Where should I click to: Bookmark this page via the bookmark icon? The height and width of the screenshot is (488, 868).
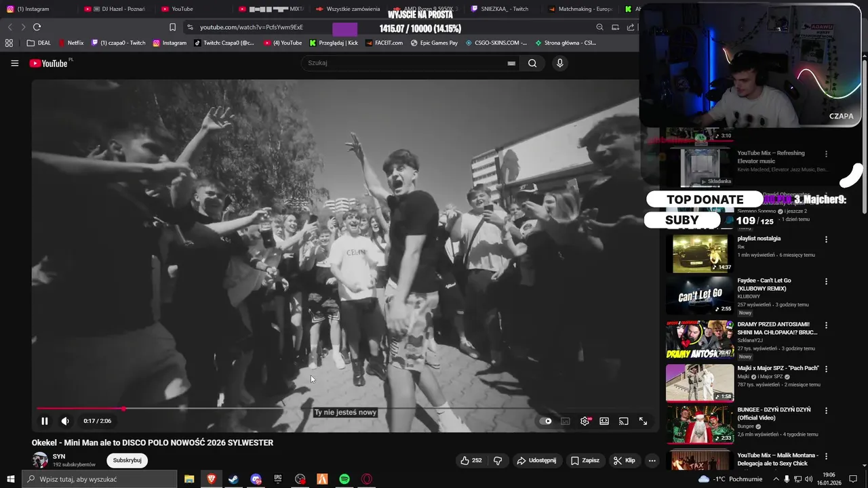pos(172,27)
